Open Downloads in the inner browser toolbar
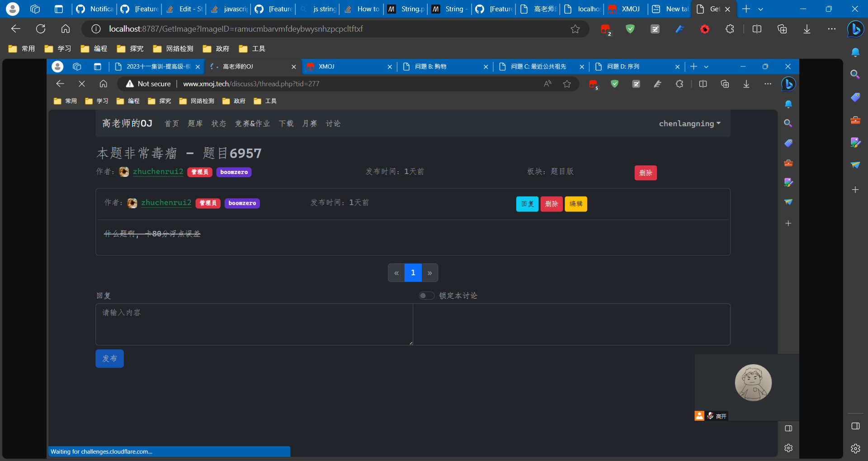 click(x=746, y=84)
